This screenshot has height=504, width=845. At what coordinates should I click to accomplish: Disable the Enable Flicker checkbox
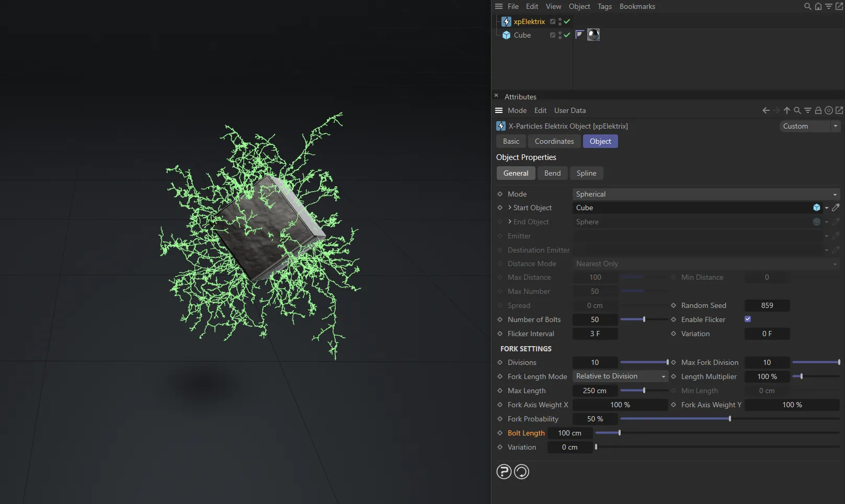[748, 319]
